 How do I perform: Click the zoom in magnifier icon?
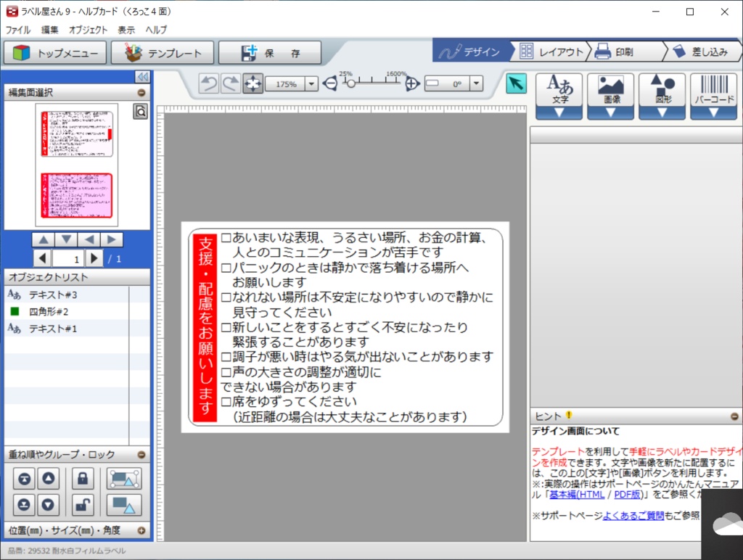[x=412, y=84]
